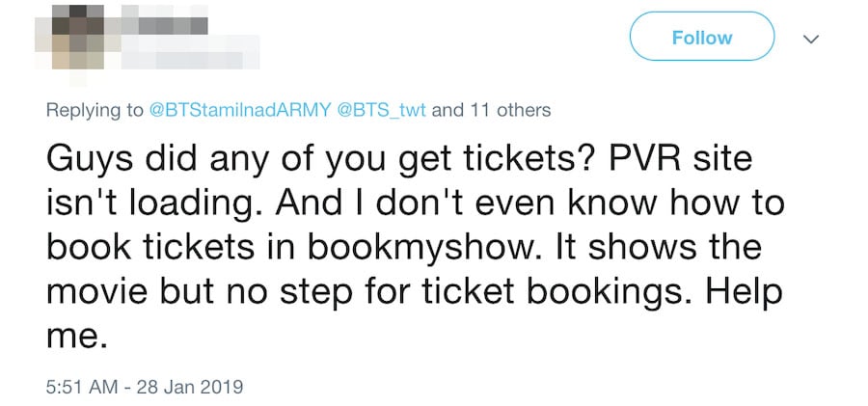Click the 5:51 AM tweet timestamp
The height and width of the screenshot is (406, 868).
[83, 388]
